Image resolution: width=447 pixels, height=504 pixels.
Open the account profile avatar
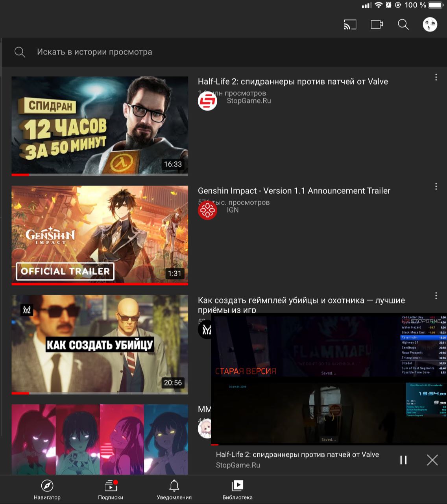coord(430,25)
